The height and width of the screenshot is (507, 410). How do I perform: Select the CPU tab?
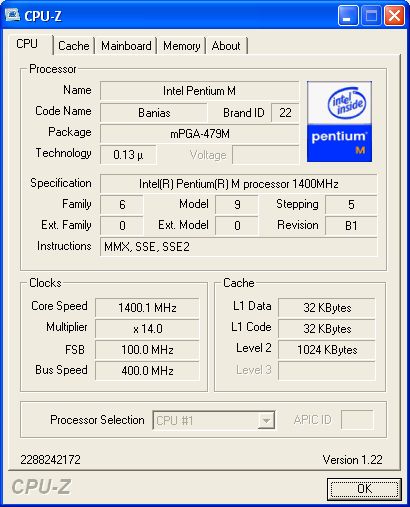point(29,44)
